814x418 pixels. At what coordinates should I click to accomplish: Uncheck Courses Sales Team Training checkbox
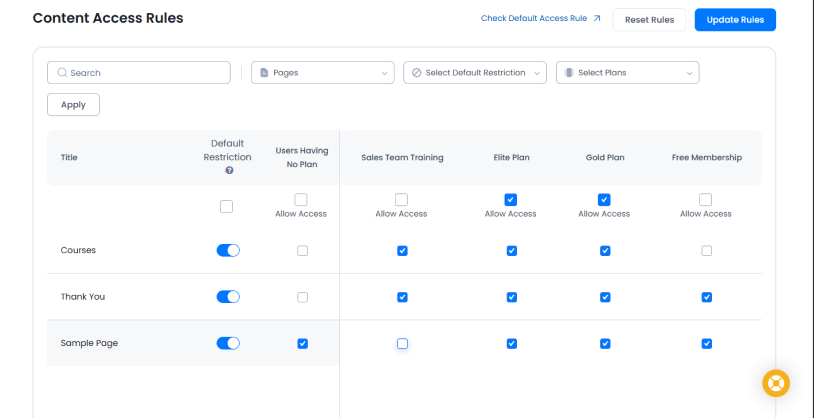[402, 251]
